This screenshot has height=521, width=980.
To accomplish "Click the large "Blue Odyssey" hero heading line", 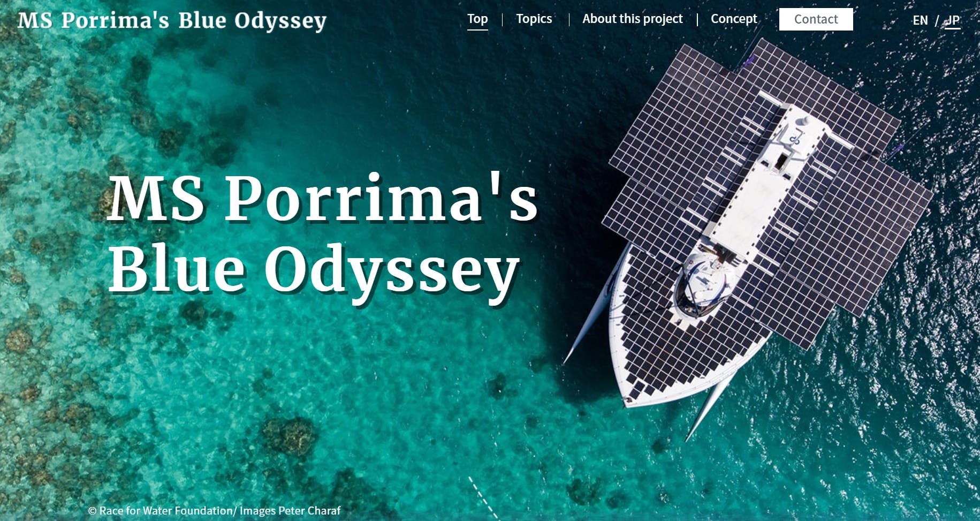I will tap(314, 270).
